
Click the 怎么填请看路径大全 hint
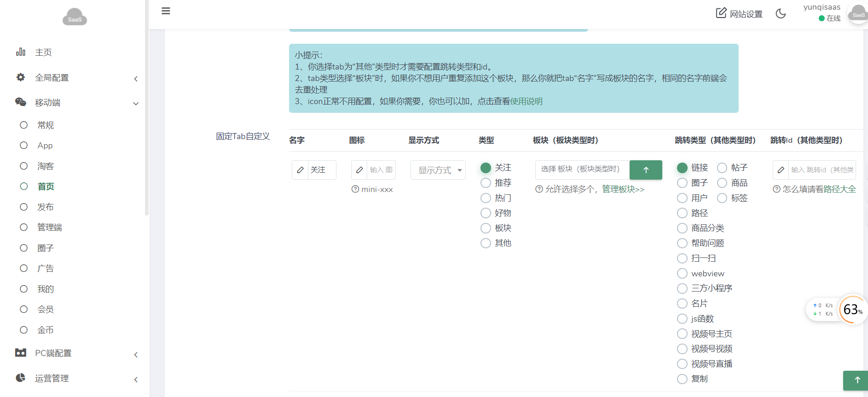tap(819, 189)
